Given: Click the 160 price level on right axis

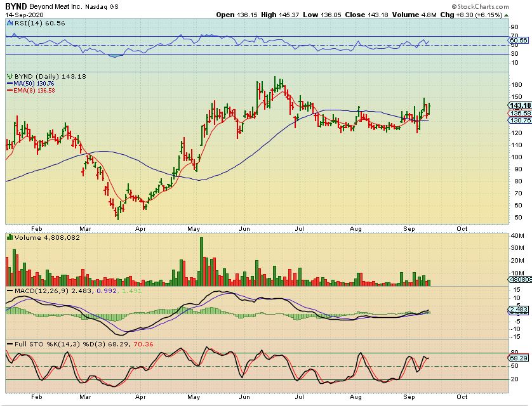Looking at the screenshot, I should pos(516,85).
